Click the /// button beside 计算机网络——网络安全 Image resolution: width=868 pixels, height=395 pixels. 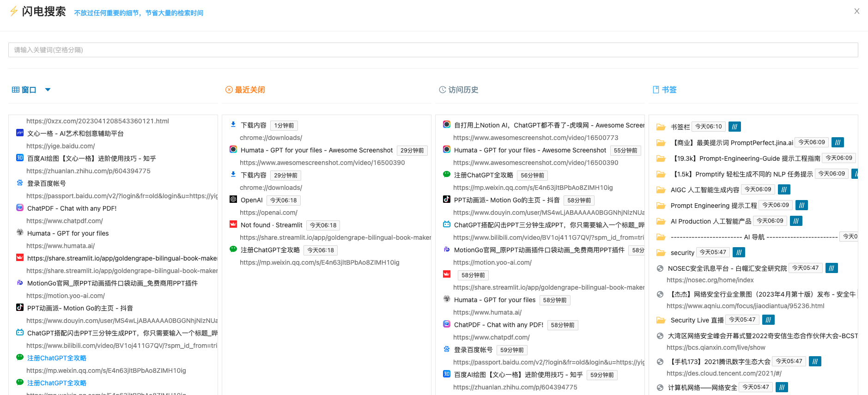point(782,387)
